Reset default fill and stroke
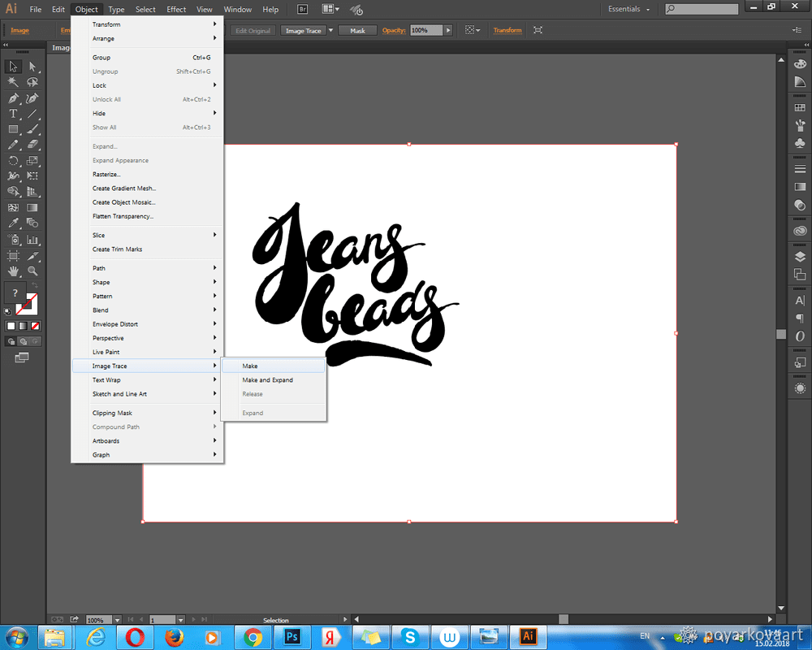Screen dimensions: 812x650 click(8, 311)
